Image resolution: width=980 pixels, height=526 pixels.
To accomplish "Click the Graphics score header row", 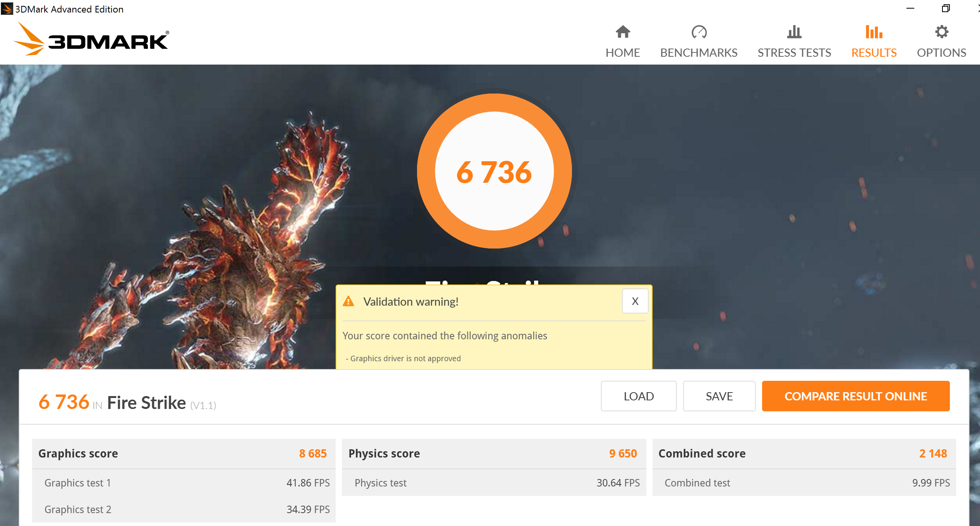I will (183, 454).
